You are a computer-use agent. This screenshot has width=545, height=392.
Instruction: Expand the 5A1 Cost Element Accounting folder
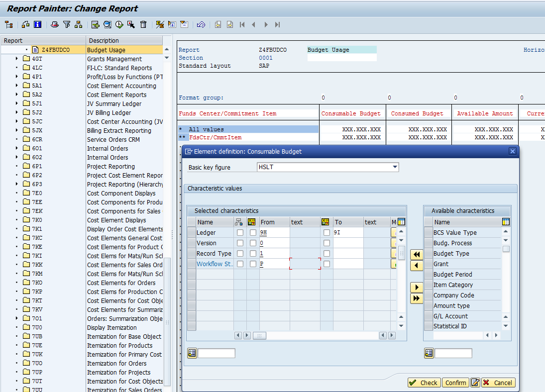[x=17, y=86]
